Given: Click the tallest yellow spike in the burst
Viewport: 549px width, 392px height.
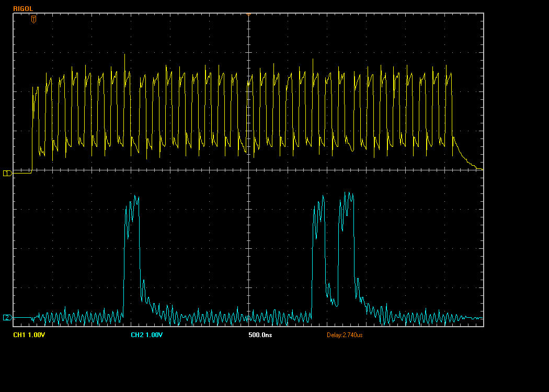Looking at the screenshot, I should tap(124, 56).
